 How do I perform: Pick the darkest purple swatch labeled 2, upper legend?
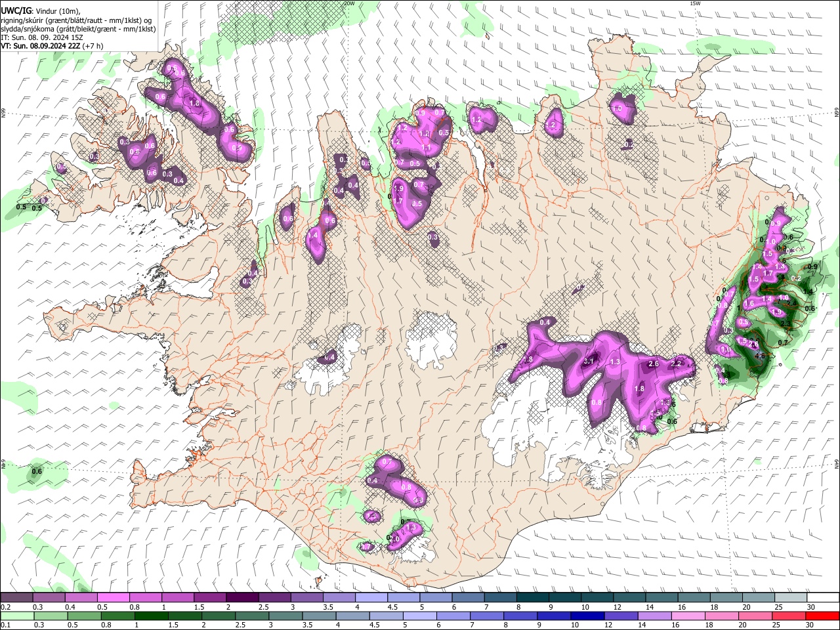tap(241, 598)
